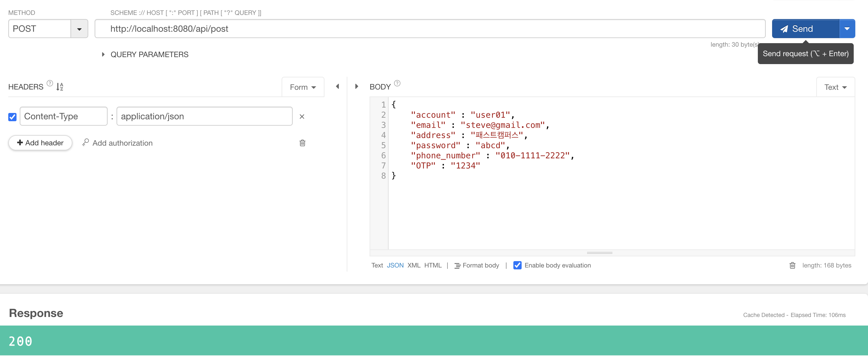Click the trash icon below headers

(302, 143)
